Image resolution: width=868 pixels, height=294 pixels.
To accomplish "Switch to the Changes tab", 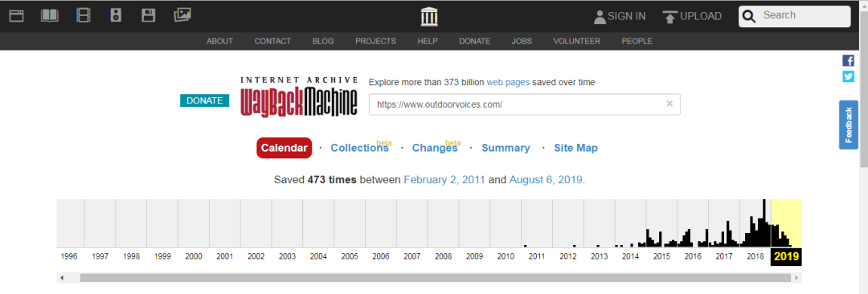I will pyautogui.click(x=435, y=148).
